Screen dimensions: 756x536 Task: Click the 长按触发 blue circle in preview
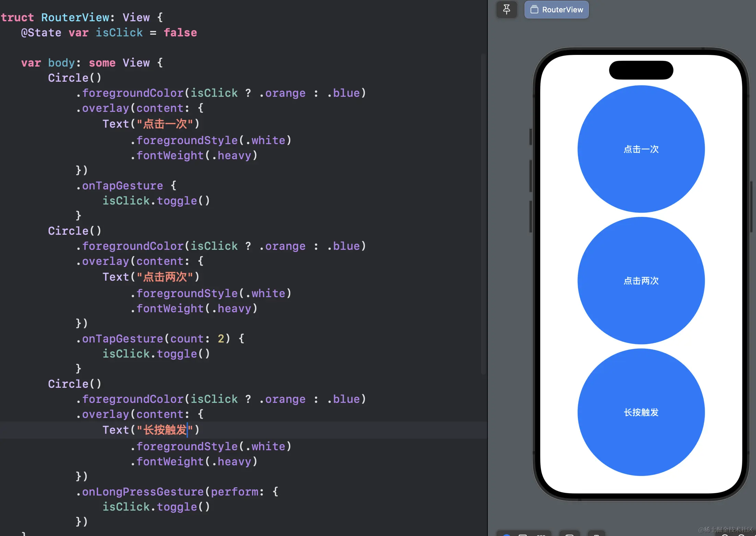point(641,412)
